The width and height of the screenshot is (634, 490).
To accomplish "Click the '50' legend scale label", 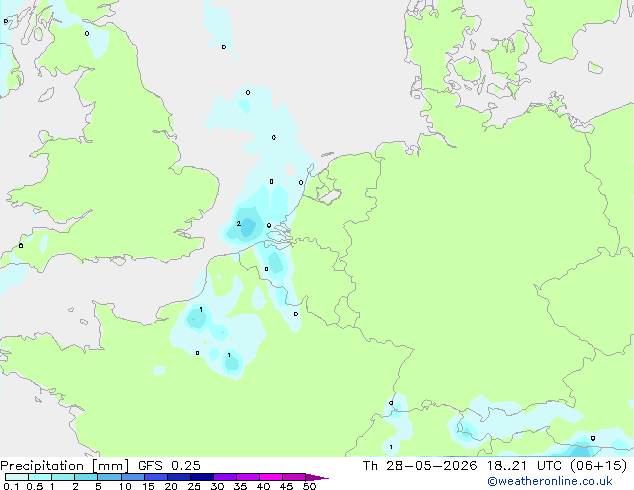I will coord(309,486).
